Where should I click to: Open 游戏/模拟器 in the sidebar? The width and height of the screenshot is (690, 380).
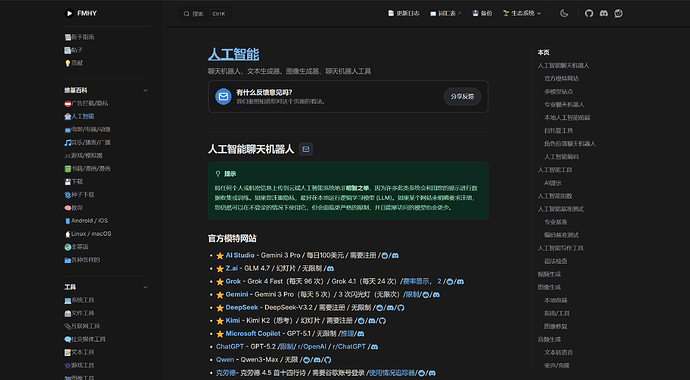click(x=83, y=156)
